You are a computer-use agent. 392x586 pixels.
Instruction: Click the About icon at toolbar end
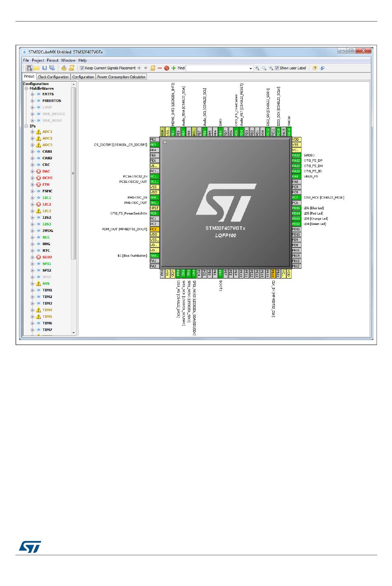click(322, 68)
